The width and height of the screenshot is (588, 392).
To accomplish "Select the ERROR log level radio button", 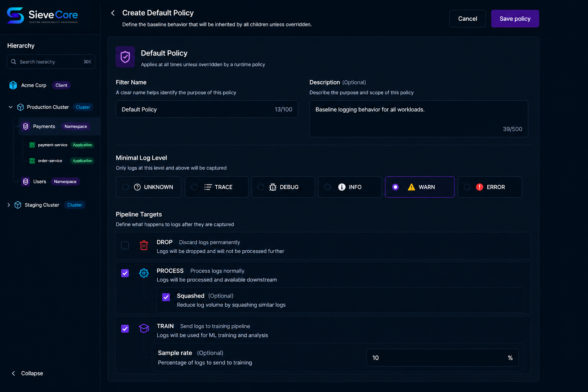I will (467, 187).
